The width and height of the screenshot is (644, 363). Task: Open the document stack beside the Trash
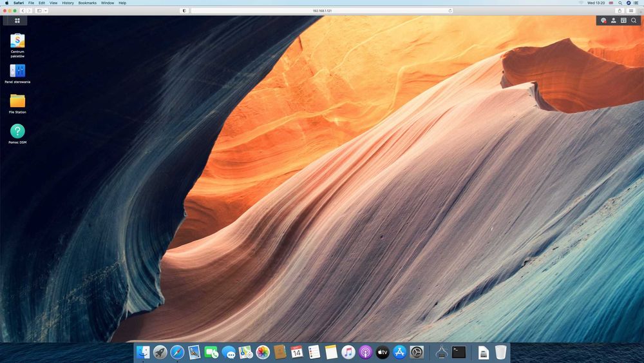[484, 352]
